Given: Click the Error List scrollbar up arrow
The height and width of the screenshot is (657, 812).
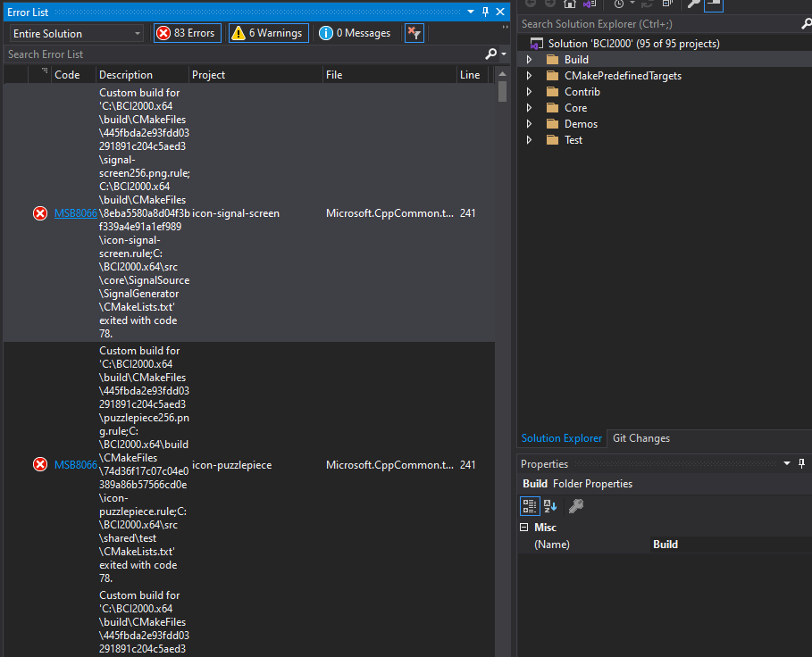Looking at the screenshot, I should click(x=502, y=74).
